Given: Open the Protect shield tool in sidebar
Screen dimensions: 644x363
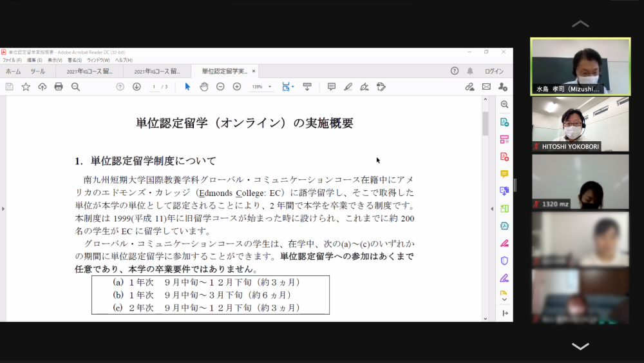Looking at the screenshot, I should point(504,260).
